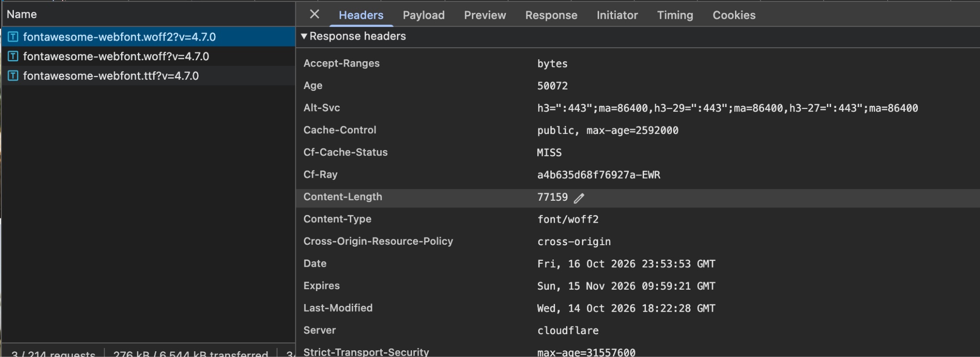Click the Cf-Cache-Status header name
Viewport: 980px width, 357px height.
pyautogui.click(x=345, y=152)
